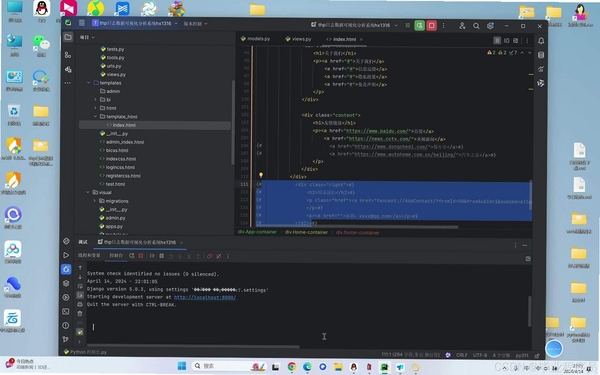600x375 pixels.
Task: Switch to editor-only view mode
Action: [x=497, y=40]
